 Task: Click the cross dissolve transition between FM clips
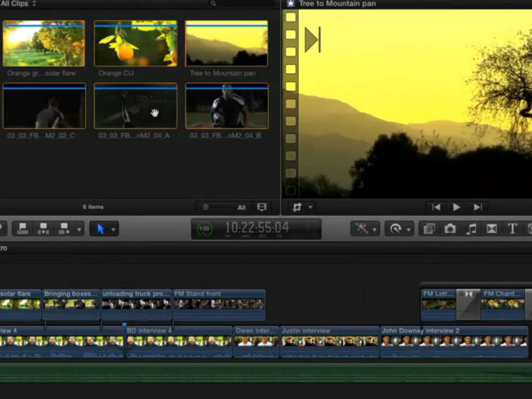tap(469, 304)
